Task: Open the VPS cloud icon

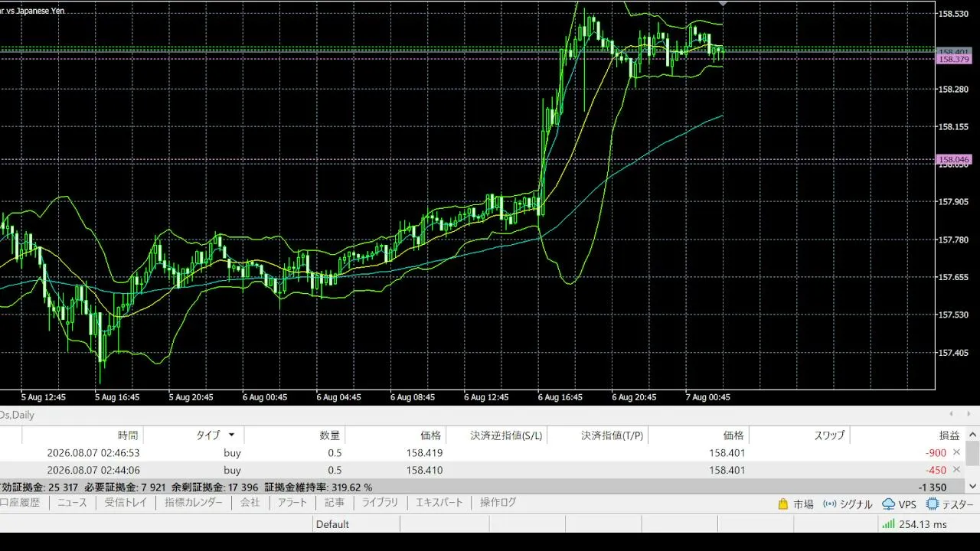Action: [x=889, y=504]
